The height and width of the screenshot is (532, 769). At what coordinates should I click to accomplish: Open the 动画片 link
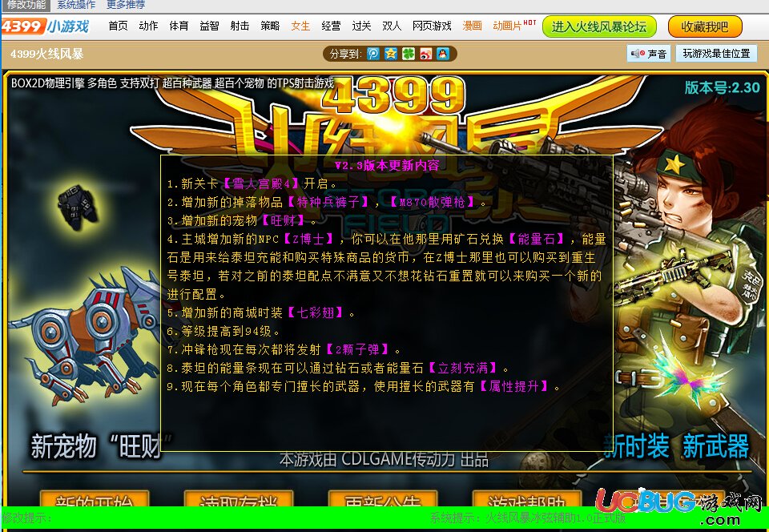point(508,26)
